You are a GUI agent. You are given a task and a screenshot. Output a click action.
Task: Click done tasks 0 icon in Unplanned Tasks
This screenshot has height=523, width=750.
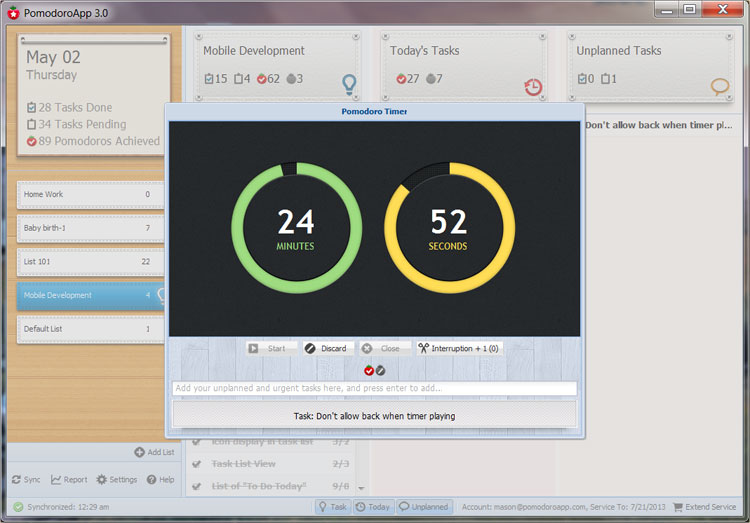[582, 79]
